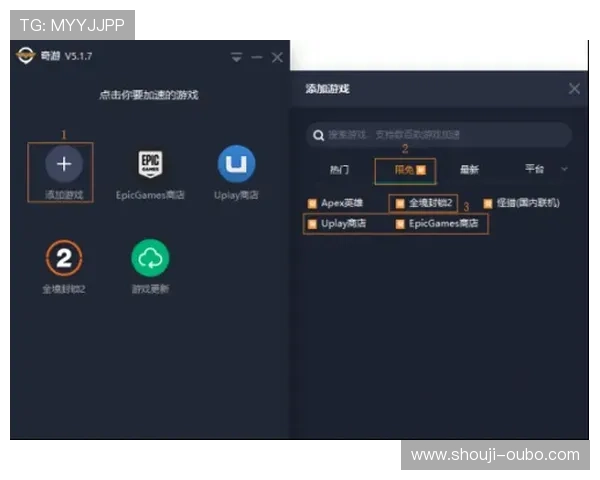Click the 全境封锁2 label in main window
Viewport: 600px width, 480px height.
(x=64, y=289)
